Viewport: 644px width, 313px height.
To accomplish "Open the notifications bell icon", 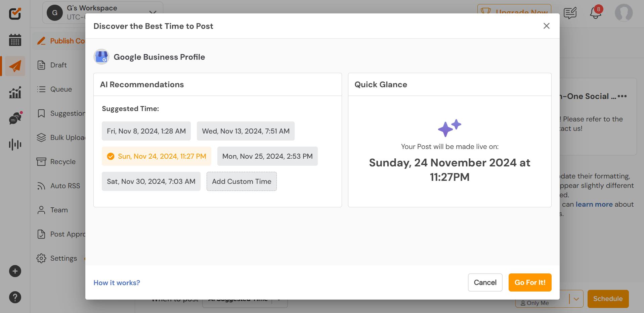I will pyautogui.click(x=596, y=13).
